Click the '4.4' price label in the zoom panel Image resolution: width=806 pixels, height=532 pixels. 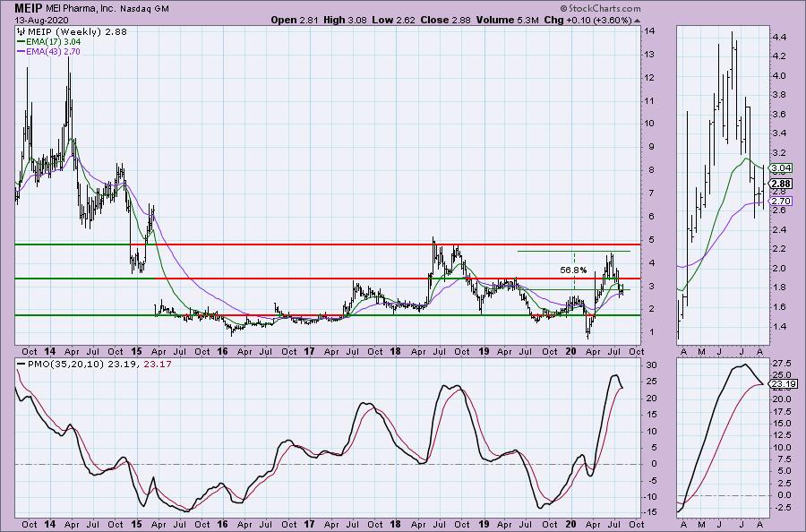pyautogui.click(x=778, y=37)
